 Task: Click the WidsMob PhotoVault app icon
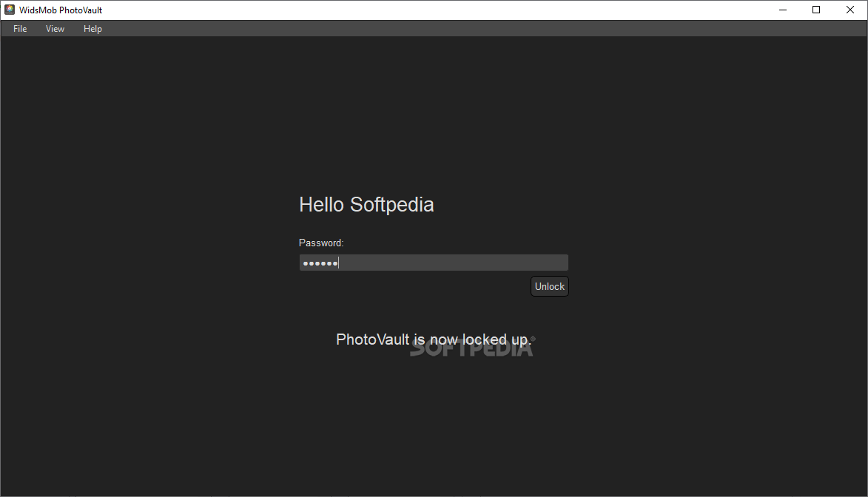pos(10,10)
